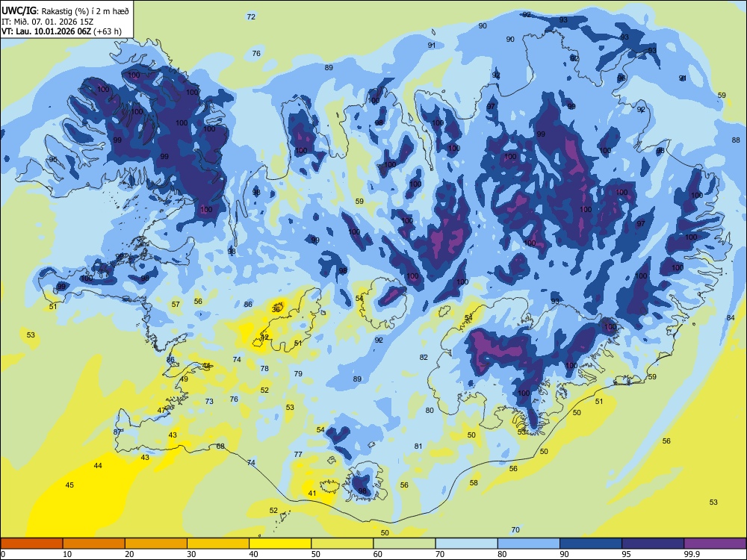This screenshot has width=747, height=560.
Task: Click the '36' humidity value on the map
Action: [x=276, y=309]
